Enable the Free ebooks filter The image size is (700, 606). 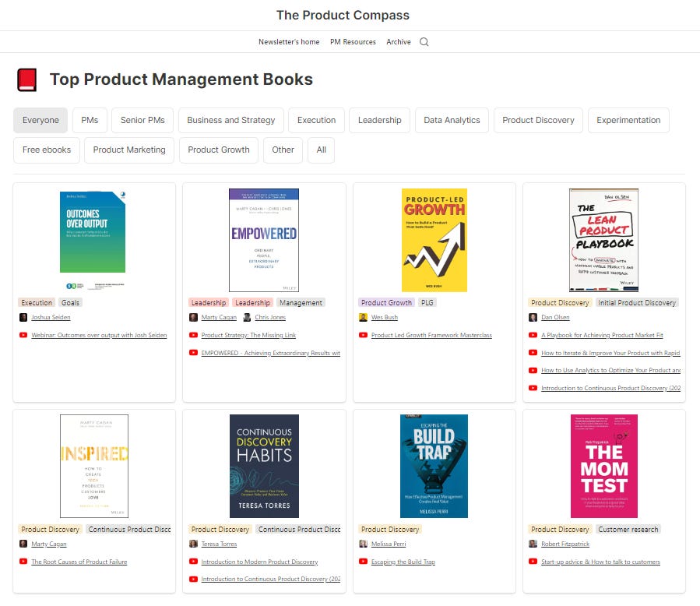46,150
